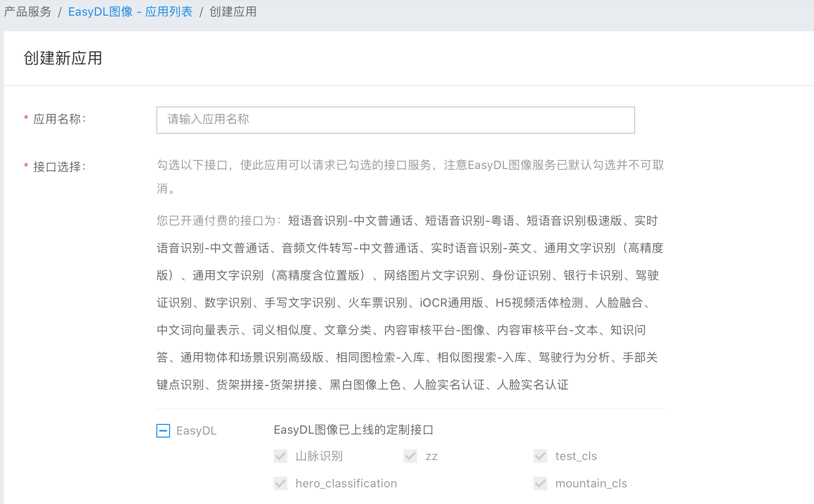814x504 pixels.
Task: Toggle the mountain_cls checkbox
Action: tap(540, 483)
